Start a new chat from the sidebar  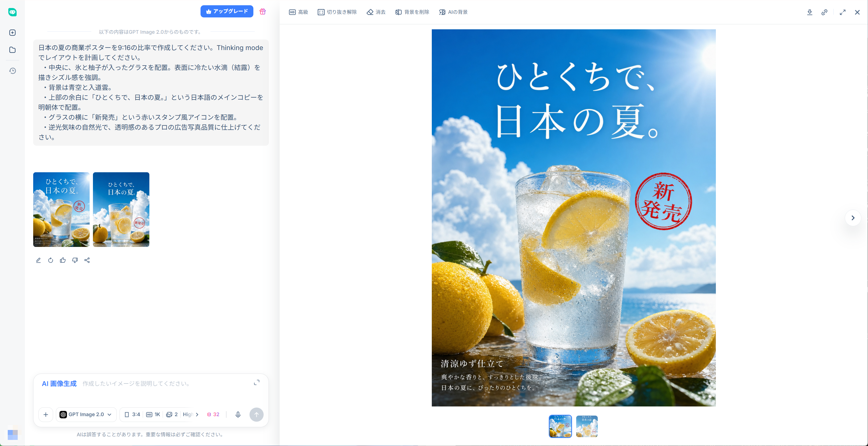point(12,32)
